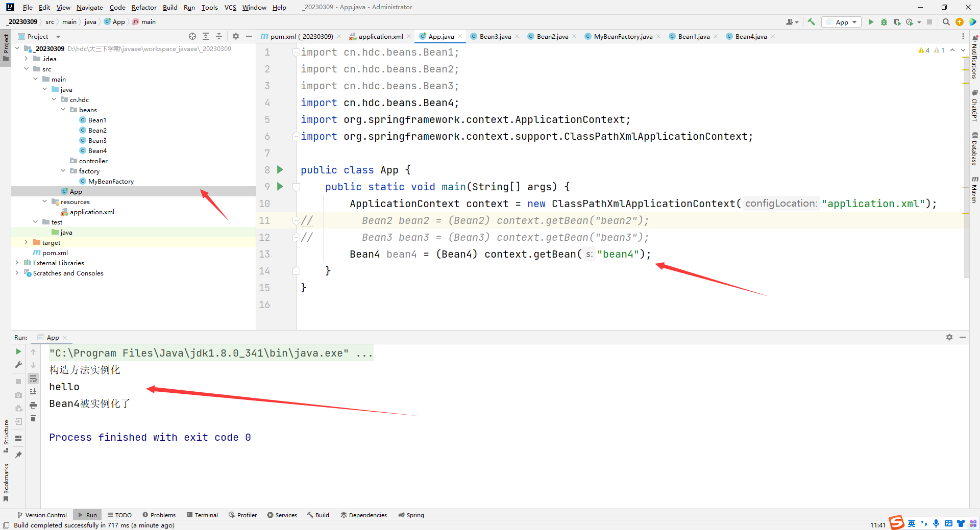Open the Dependencies tool window
Image resolution: width=980 pixels, height=530 pixels.
point(364,515)
